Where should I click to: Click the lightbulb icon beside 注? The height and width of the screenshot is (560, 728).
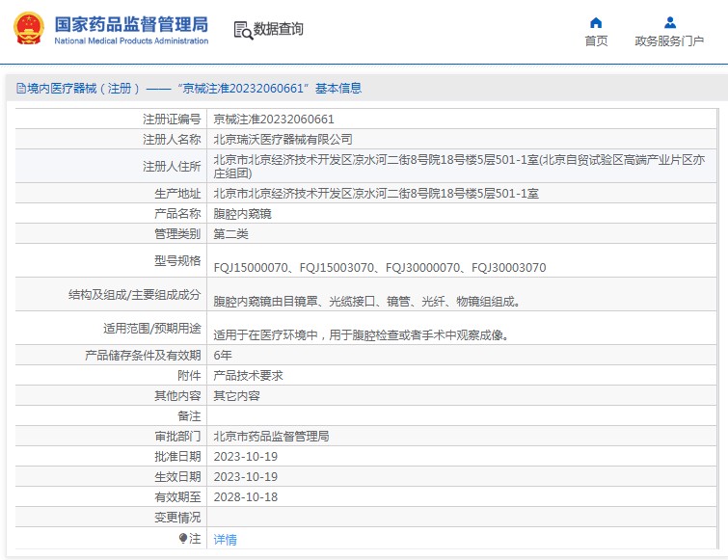183,538
